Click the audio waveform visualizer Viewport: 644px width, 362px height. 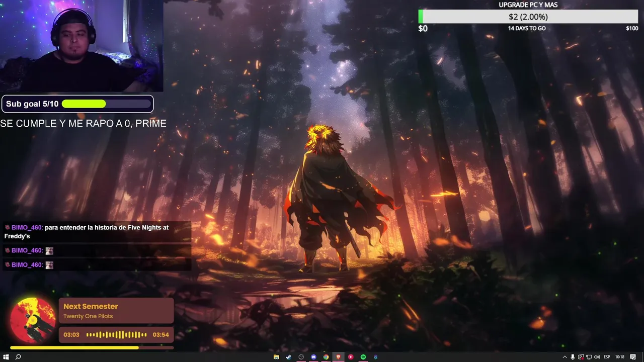(116, 335)
